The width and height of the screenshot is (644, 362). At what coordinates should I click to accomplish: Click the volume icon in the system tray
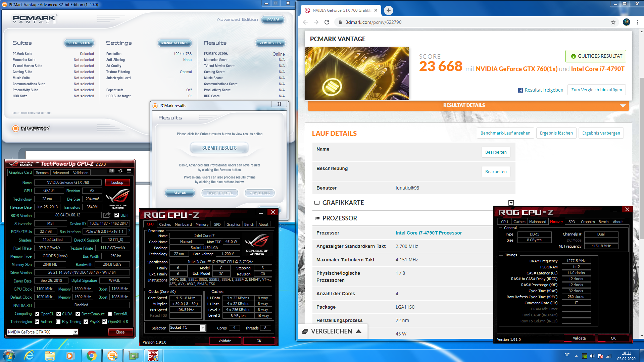pyautogui.click(x=593, y=356)
